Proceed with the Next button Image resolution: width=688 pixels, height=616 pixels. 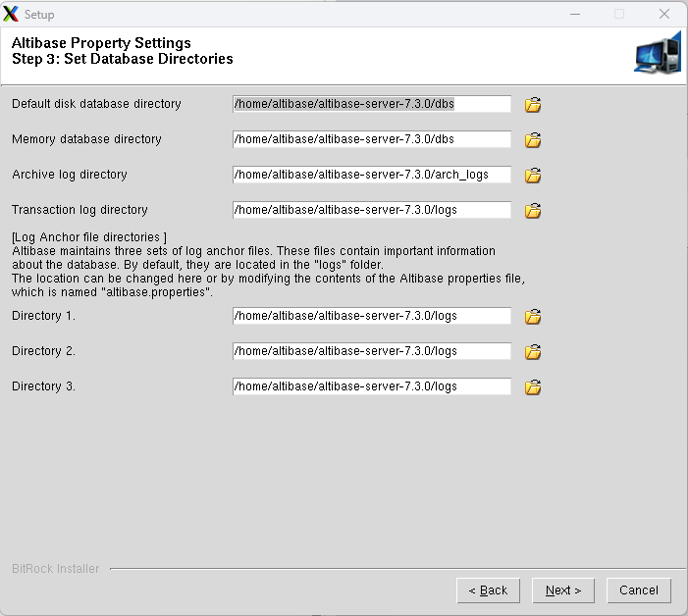click(x=563, y=590)
